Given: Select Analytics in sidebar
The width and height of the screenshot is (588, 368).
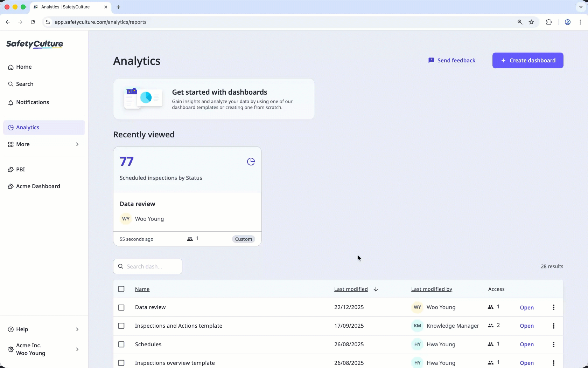Looking at the screenshot, I should pyautogui.click(x=44, y=128).
